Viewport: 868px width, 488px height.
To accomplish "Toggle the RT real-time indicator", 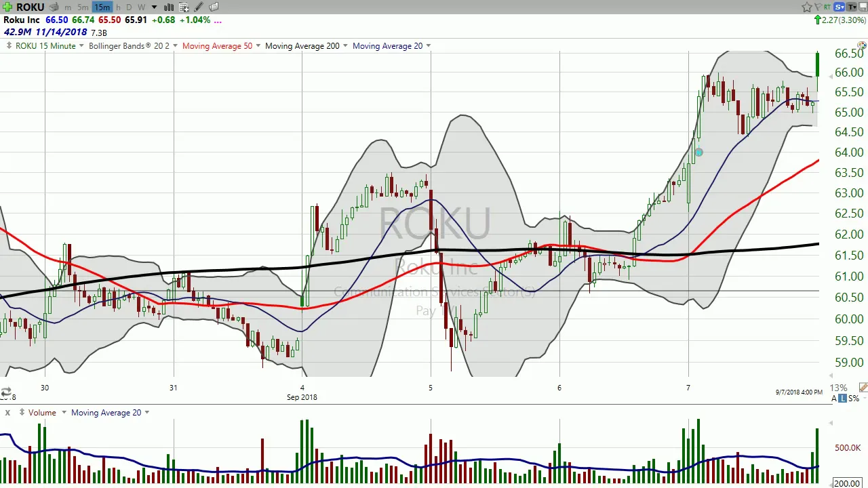I will point(827,7).
